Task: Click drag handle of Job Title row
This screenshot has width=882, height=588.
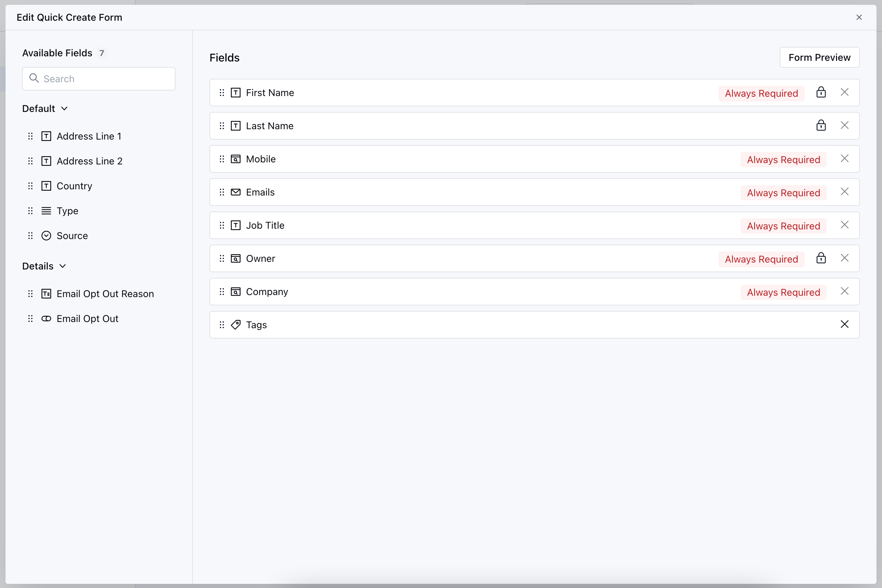Action: (222, 225)
